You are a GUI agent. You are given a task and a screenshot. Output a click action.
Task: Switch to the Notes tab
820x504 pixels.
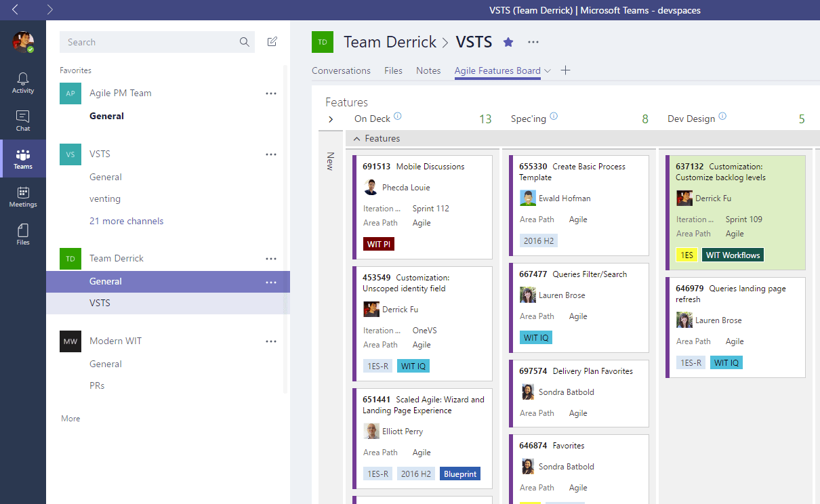click(428, 70)
